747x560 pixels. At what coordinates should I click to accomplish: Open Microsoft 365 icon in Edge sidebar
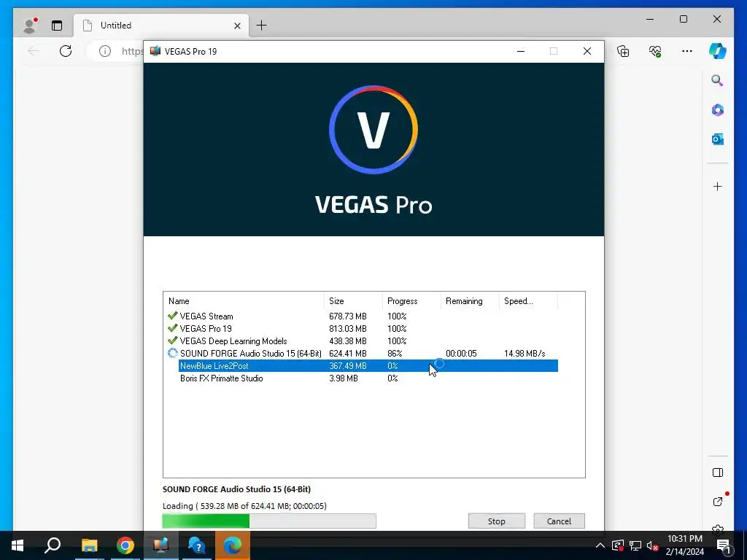[718, 110]
